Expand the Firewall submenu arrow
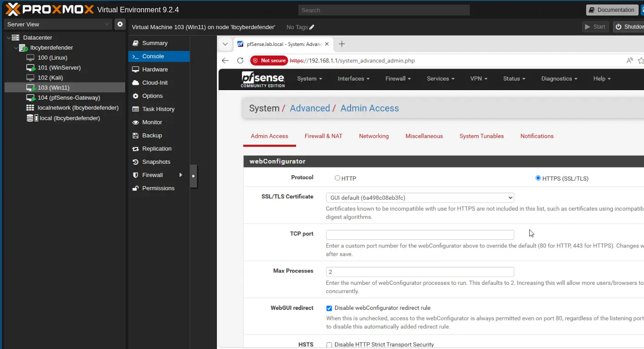This screenshot has height=349, width=644. (x=181, y=175)
